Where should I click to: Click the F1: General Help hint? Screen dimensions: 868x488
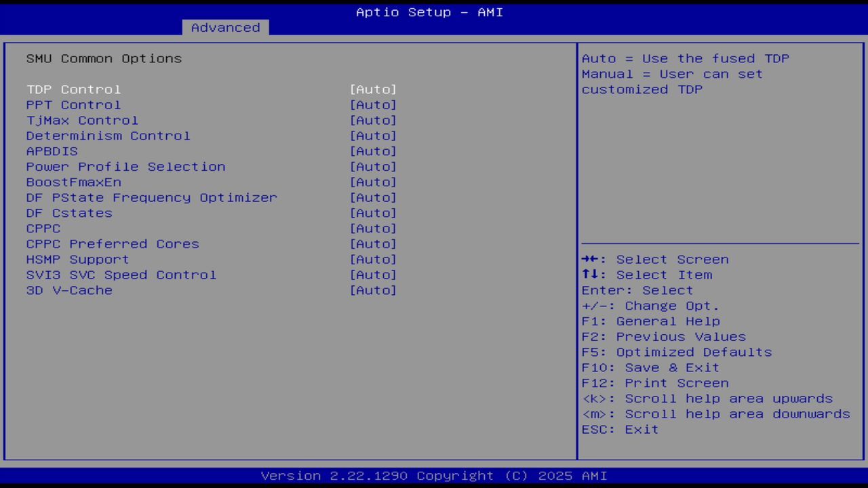651,321
